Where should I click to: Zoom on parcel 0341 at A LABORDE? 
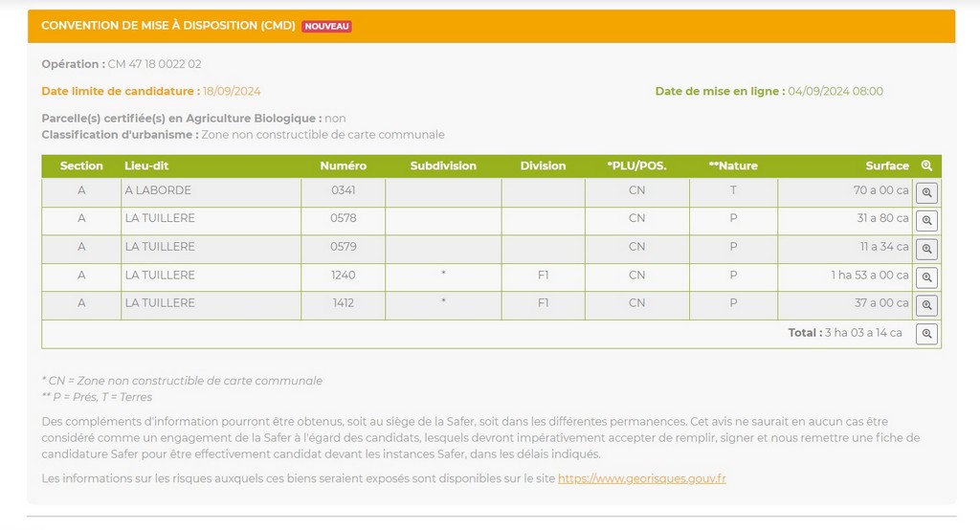pos(926,192)
